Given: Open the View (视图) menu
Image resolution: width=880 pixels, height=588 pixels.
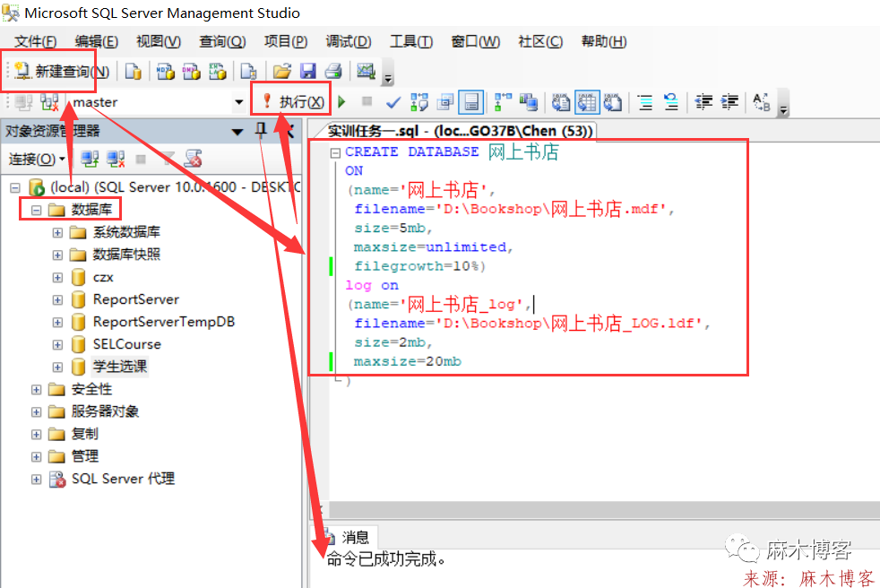Looking at the screenshot, I should (159, 41).
